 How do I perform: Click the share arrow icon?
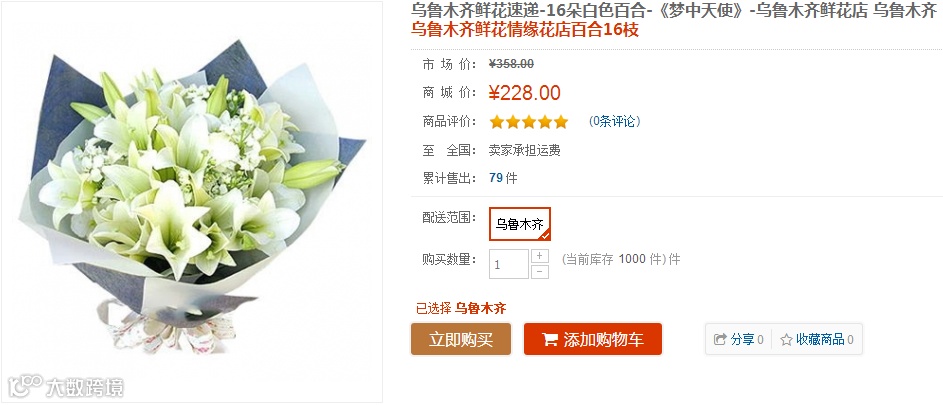coord(720,339)
